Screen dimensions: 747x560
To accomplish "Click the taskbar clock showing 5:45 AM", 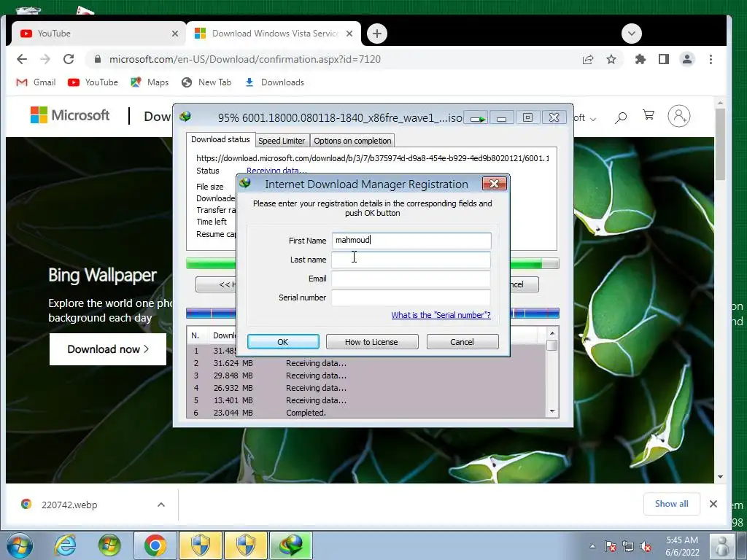I will point(682,546).
